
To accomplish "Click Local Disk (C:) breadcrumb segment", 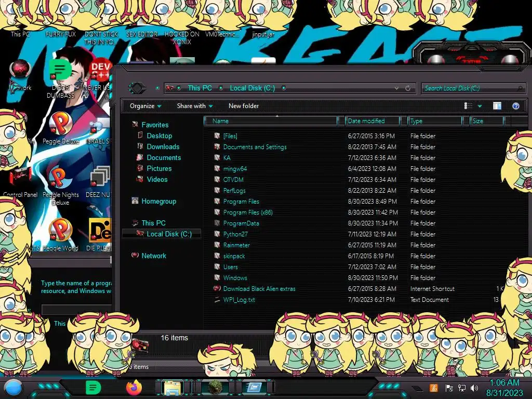I will 252,88.
